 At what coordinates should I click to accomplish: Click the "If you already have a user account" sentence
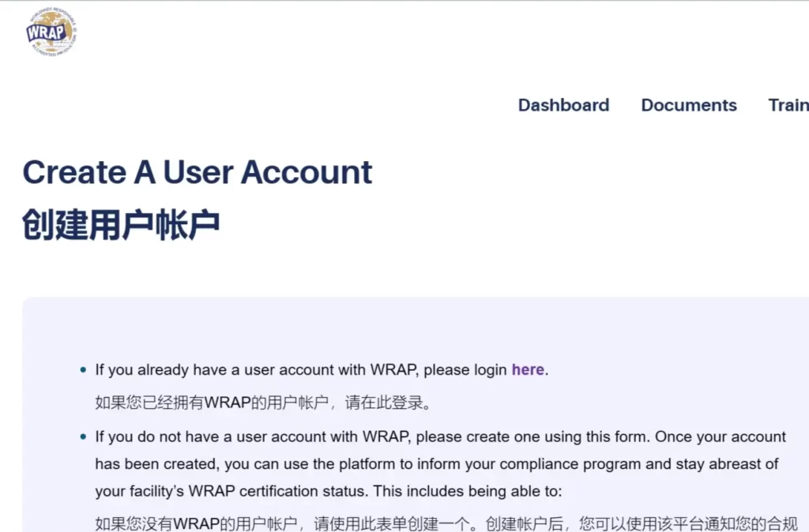tap(300, 369)
